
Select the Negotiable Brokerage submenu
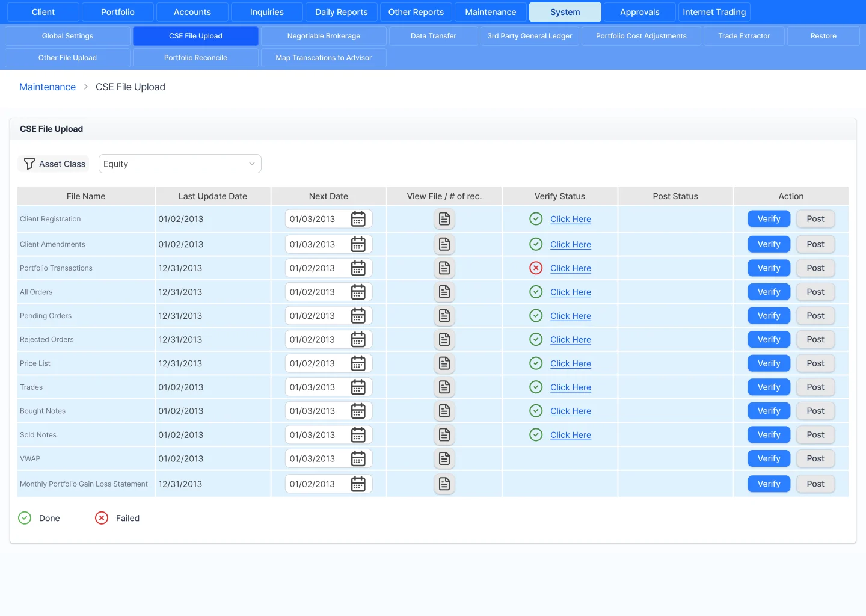324,36
